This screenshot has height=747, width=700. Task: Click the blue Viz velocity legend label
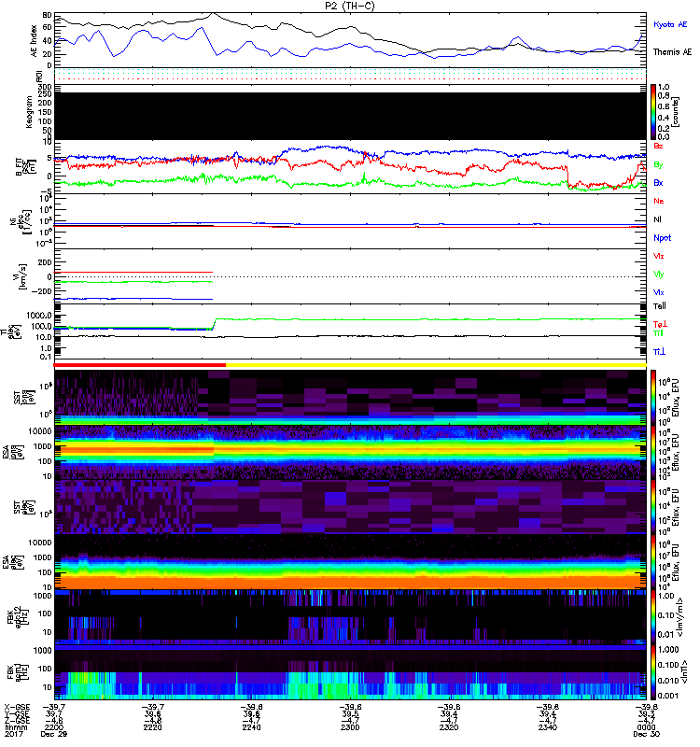coord(659,292)
